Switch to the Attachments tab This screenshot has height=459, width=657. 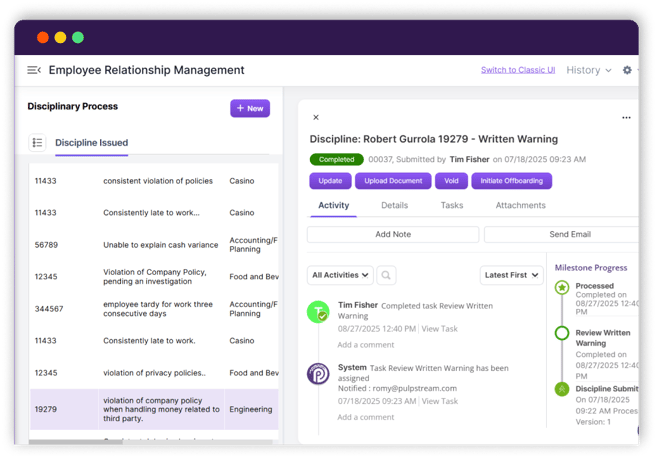(520, 205)
